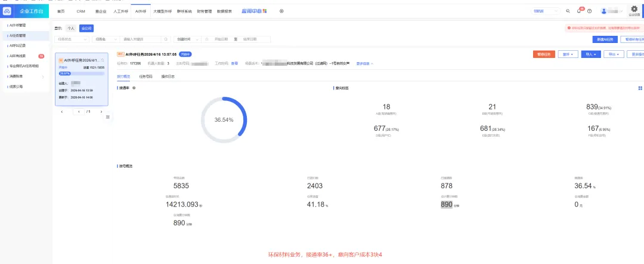Expand the 消费账单 sidebar item
The image size is (644, 264).
pos(26,76)
